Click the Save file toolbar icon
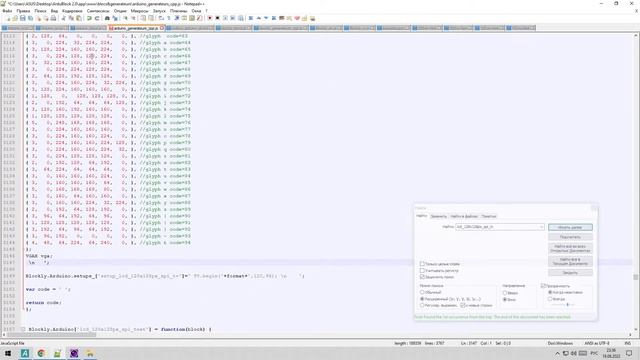The height and width of the screenshot is (360, 640). [23, 18]
